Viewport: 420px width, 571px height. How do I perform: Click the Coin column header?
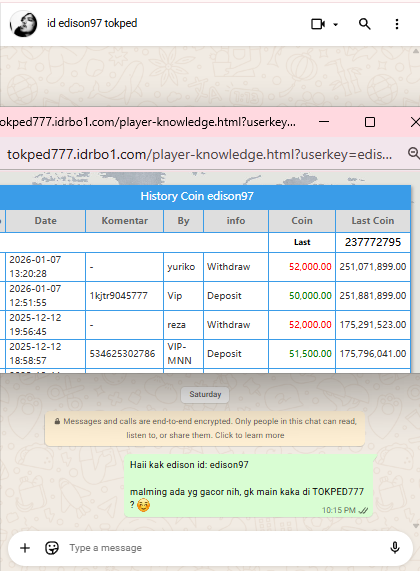[302, 221]
